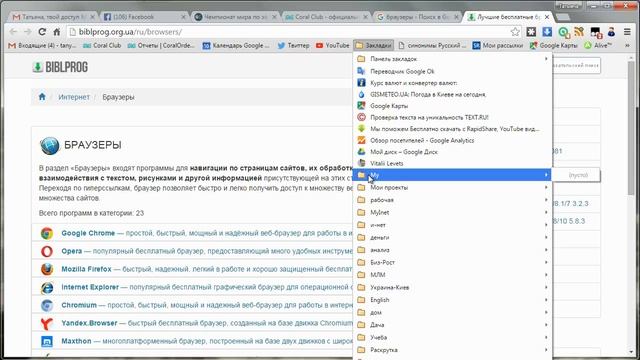The height and width of the screenshot is (360, 640).
Task: Click the Mozilla Firefox icon in list
Action: click(x=47, y=269)
